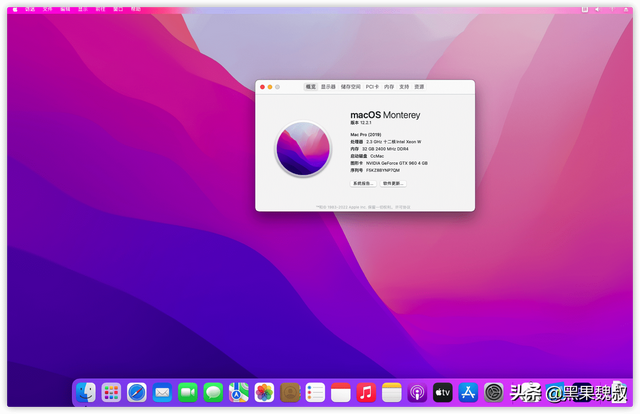Image resolution: width=640 pixels, height=414 pixels.
Task: Open System Preferences gear icon
Action: (x=494, y=392)
